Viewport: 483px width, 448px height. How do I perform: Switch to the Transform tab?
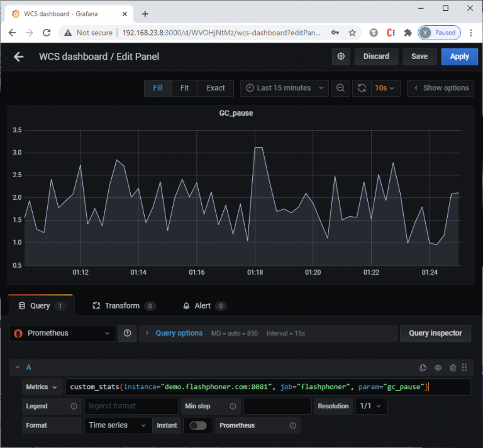pos(122,306)
